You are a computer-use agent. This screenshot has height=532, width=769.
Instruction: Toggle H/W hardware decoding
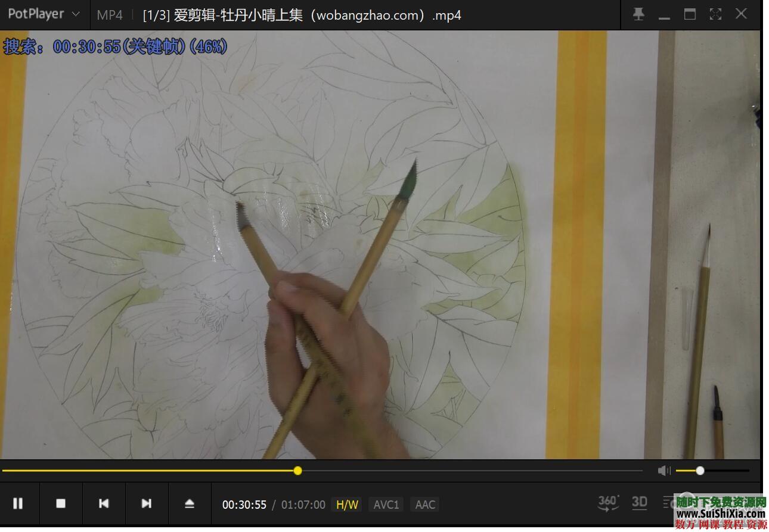pos(346,504)
